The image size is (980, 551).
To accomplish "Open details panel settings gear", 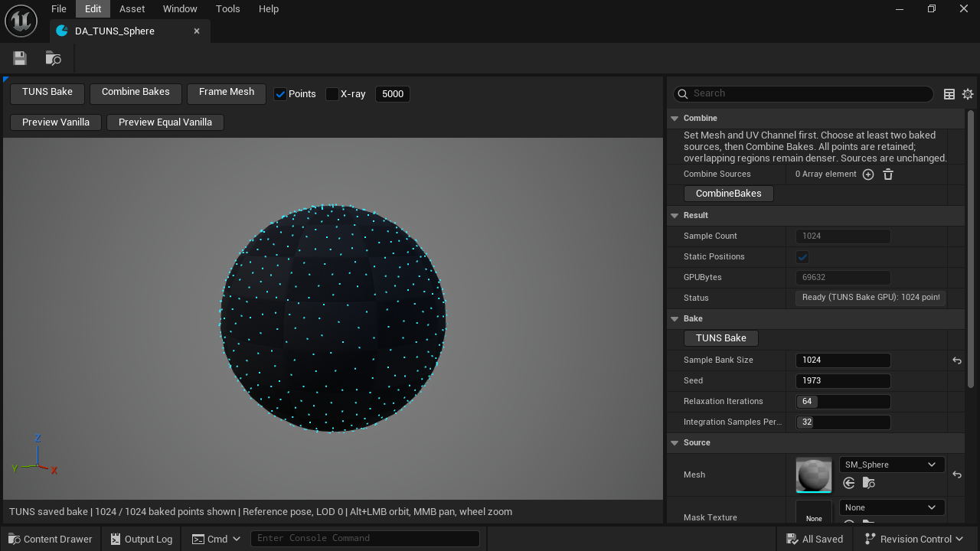I will [968, 94].
